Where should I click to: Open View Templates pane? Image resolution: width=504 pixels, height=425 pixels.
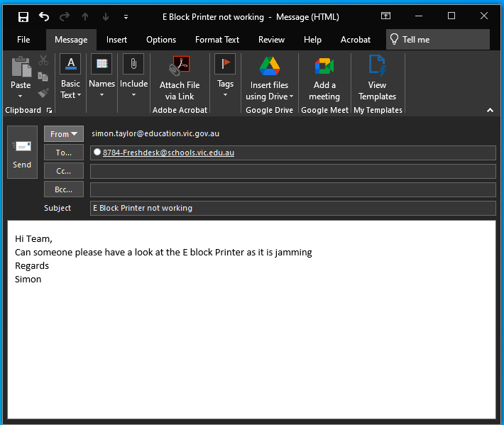378,78
